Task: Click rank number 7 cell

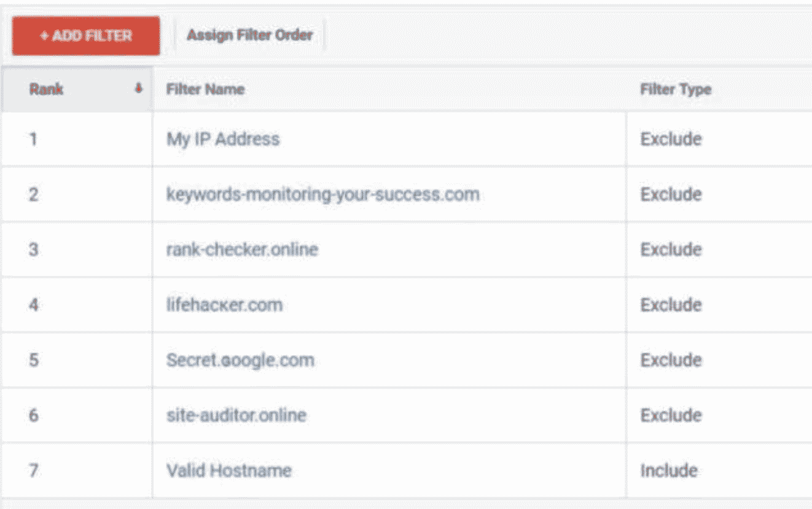Action: pyautogui.click(x=33, y=471)
